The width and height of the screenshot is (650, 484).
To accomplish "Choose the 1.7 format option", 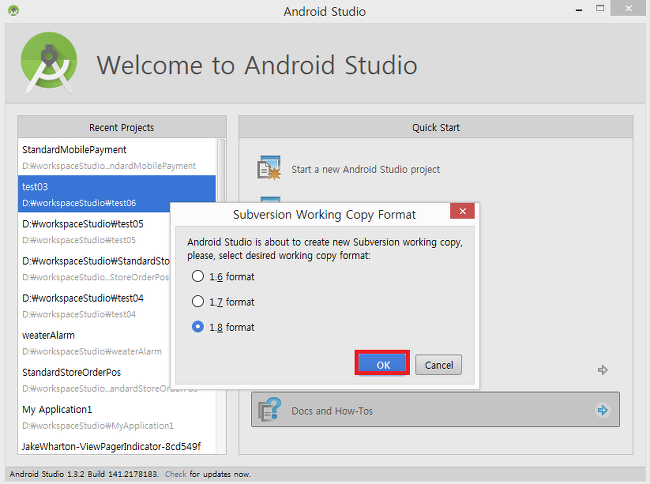I will [x=198, y=301].
